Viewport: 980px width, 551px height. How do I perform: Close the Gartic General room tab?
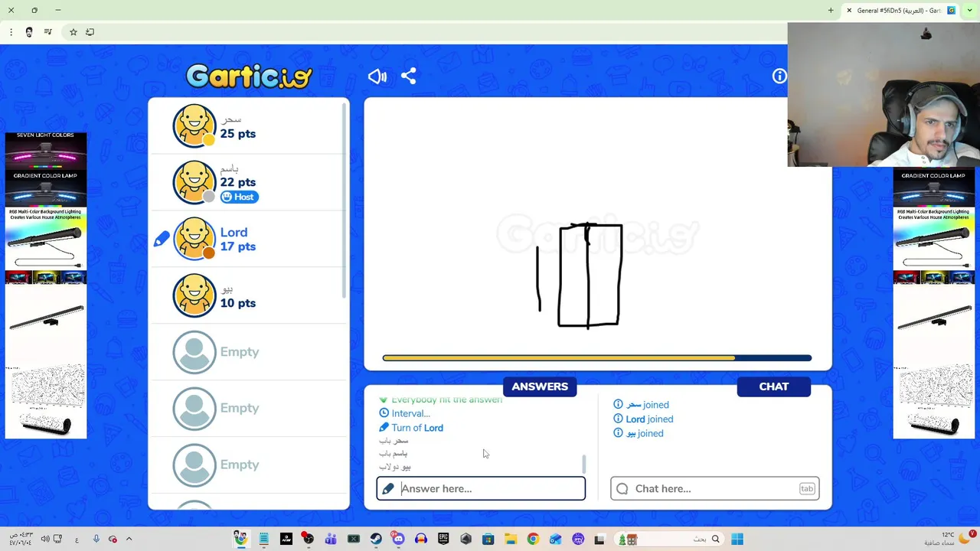pos(849,11)
